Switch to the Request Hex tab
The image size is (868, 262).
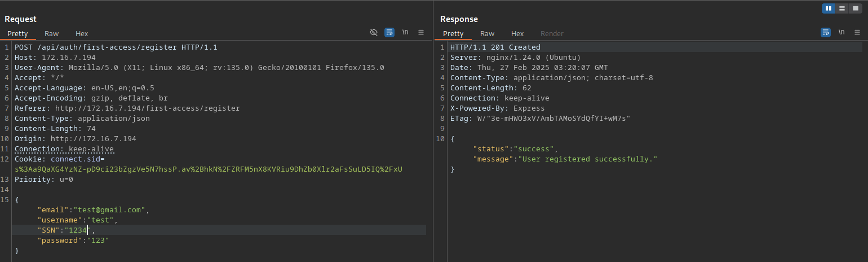point(82,34)
